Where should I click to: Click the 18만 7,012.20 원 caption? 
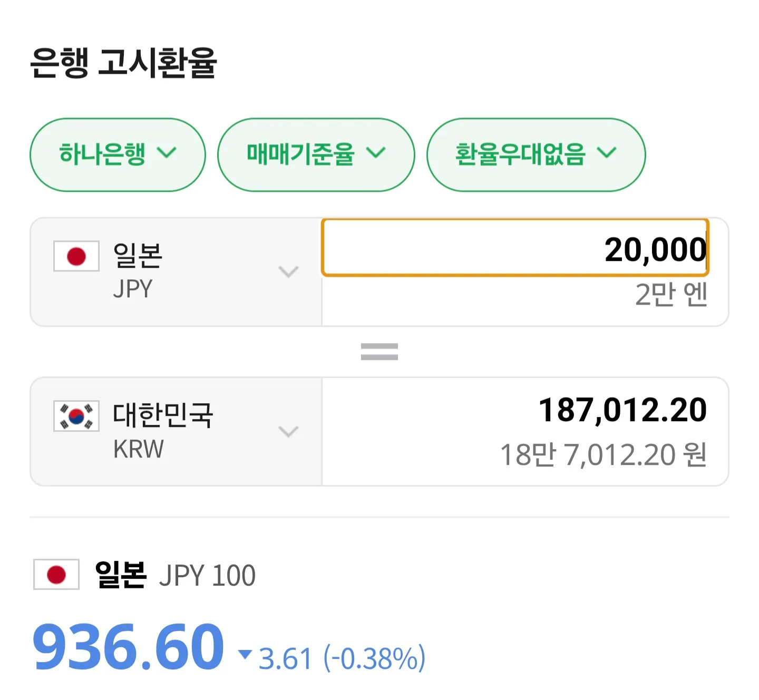pyautogui.click(x=603, y=455)
